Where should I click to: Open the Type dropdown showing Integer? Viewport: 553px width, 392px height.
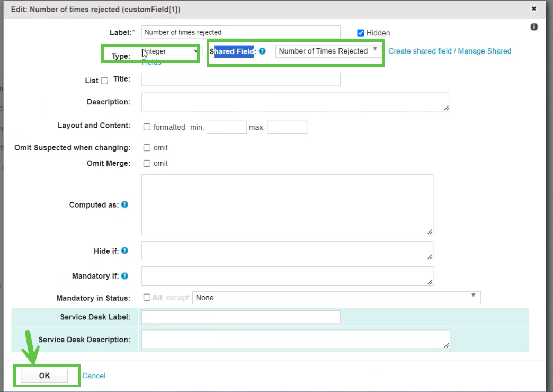[171, 51]
